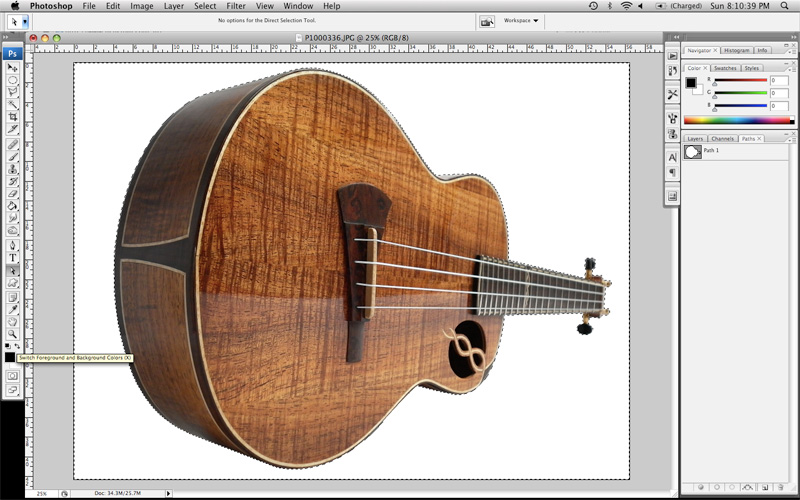Select the Magic Wand tool
Screen dimensions: 800x500
click(x=12, y=105)
